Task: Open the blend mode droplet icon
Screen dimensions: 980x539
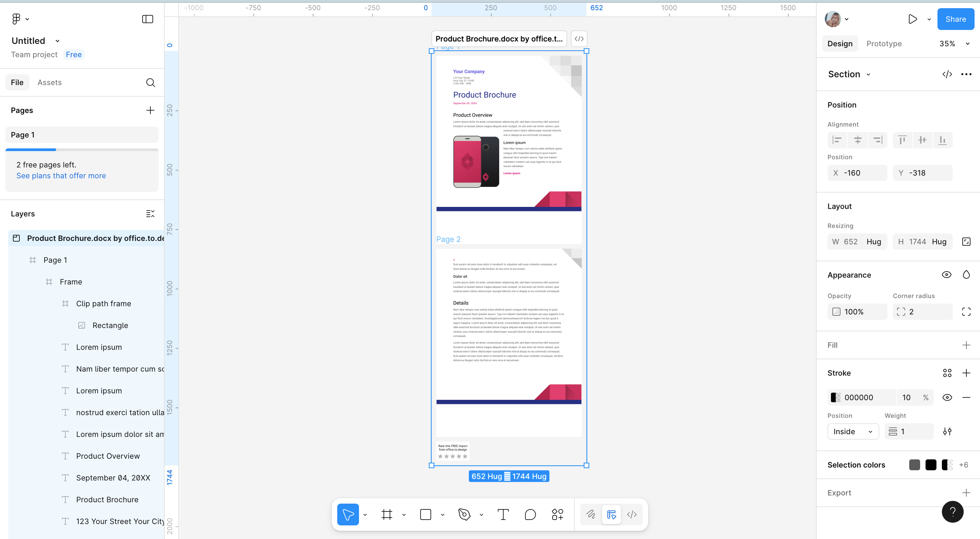Action: tap(966, 275)
